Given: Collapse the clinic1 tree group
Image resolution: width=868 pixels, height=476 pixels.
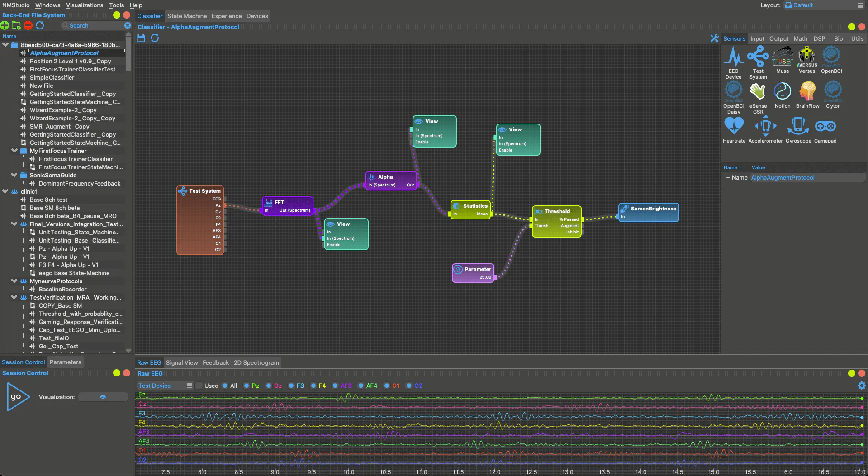Looking at the screenshot, I should (5, 191).
